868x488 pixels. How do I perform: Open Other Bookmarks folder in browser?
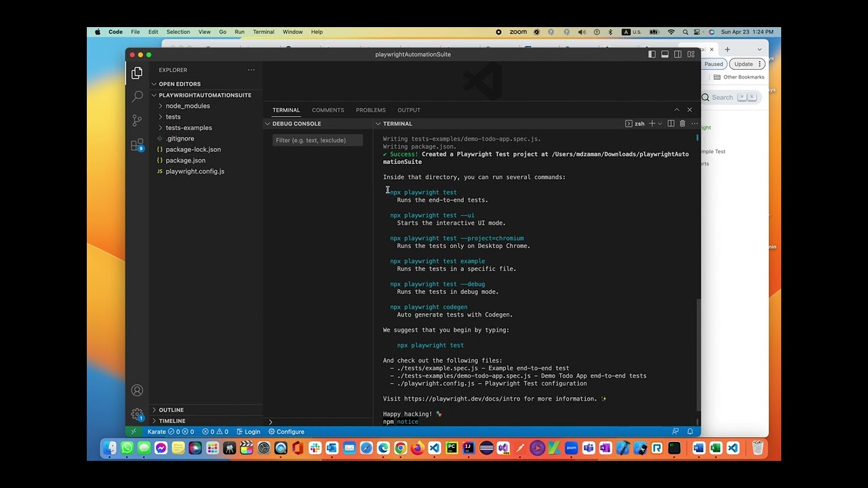[739, 77]
